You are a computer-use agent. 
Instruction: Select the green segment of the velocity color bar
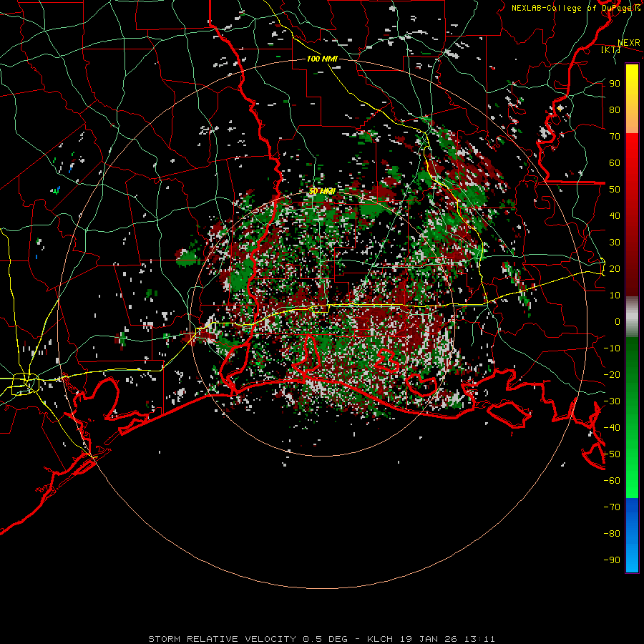click(632, 417)
